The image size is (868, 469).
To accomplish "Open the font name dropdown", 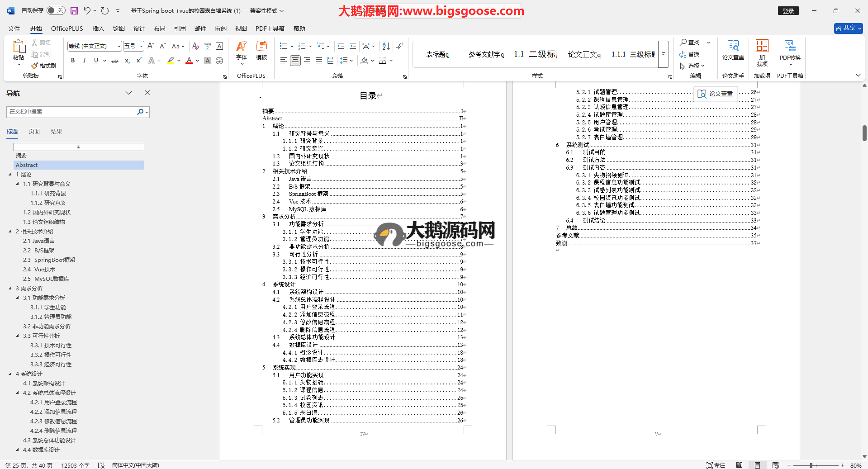I will tap(119, 46).
